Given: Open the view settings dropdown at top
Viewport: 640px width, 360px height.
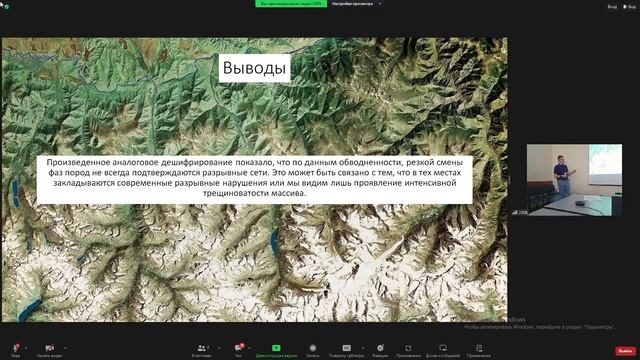Looking at the screenshot, I should pyautogui.click(x=357, y=4).
